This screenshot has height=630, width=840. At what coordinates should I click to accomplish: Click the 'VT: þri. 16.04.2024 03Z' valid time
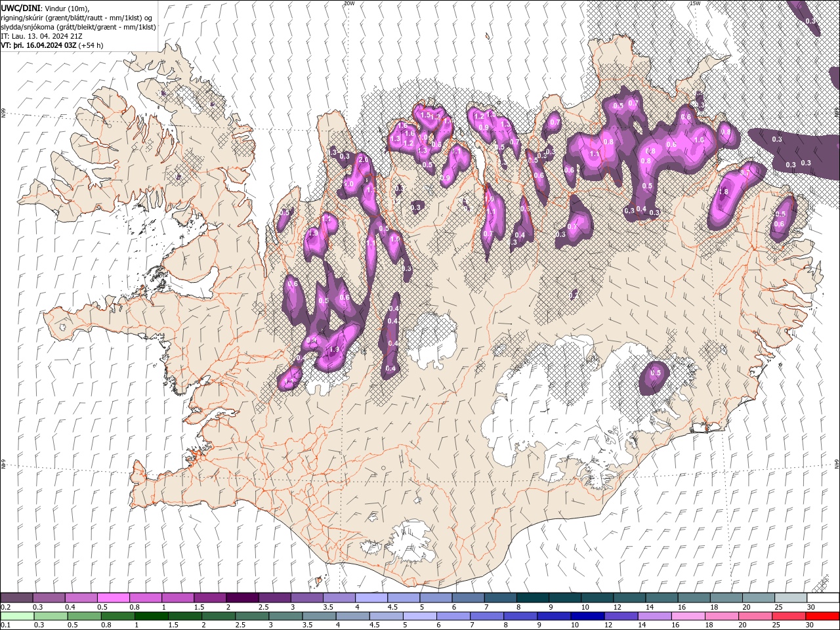point(39,45)
